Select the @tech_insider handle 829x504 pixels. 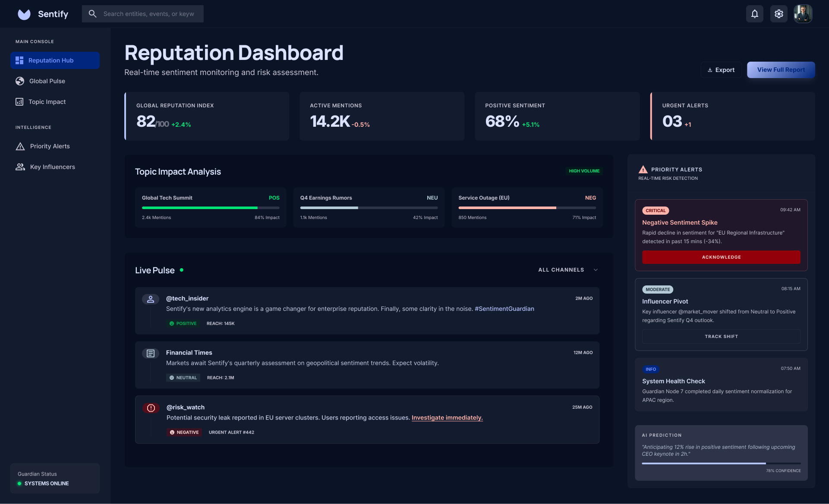click(187, 298)
